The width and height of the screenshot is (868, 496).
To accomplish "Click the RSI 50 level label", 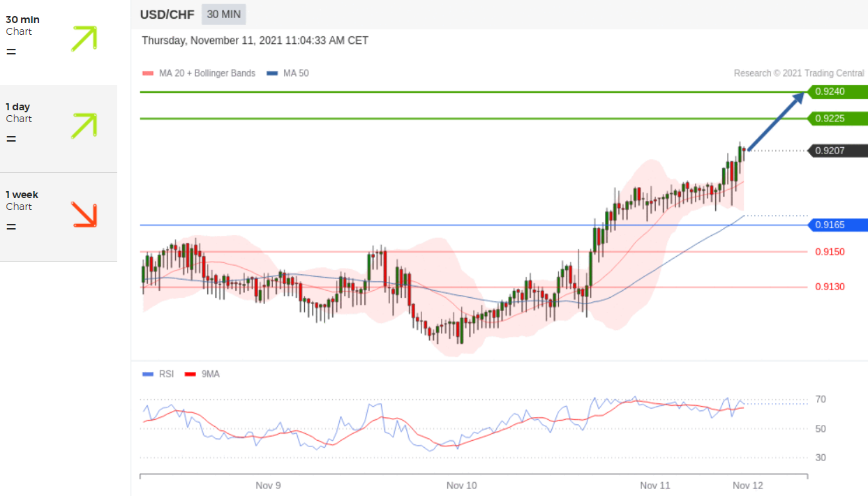I will pyautogui.click(x=821, y=428).
